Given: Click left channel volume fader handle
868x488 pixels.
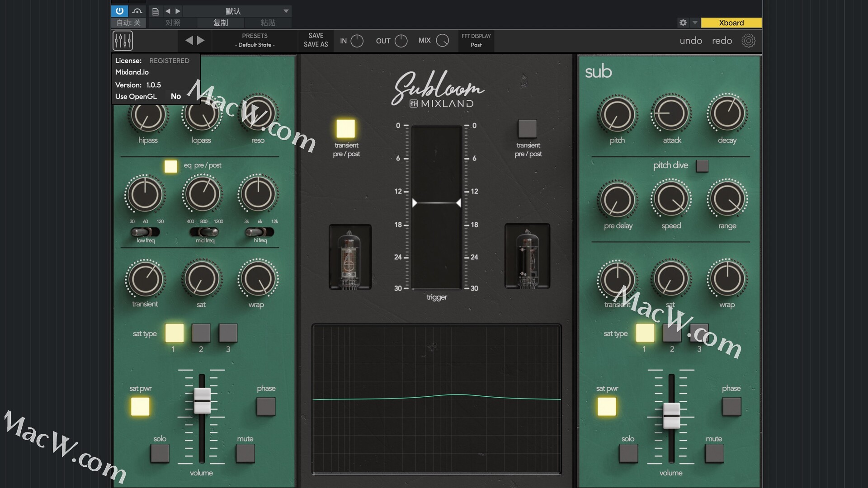Looking at the screenshot, I should coord(202,401).
